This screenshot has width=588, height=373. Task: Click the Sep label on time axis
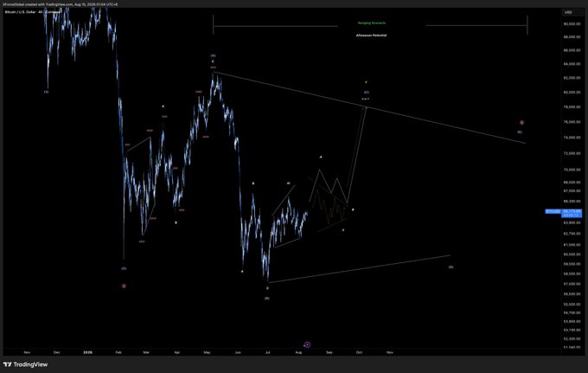329,352
